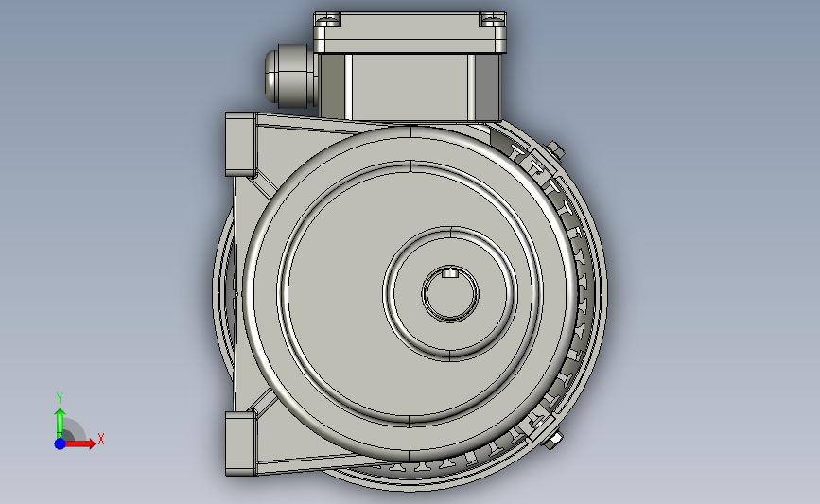Select the terminal box cover lid
Image resolution: width=820 pixels, height=504 pixels.
(410, 32)
